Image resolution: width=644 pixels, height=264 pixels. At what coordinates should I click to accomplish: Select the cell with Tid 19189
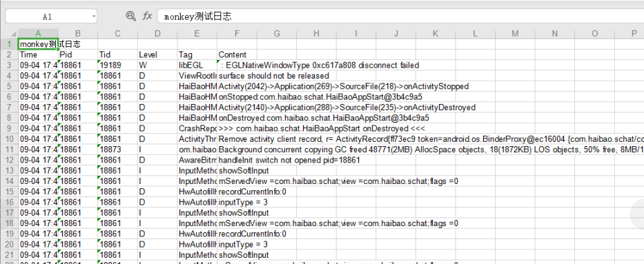117,65
